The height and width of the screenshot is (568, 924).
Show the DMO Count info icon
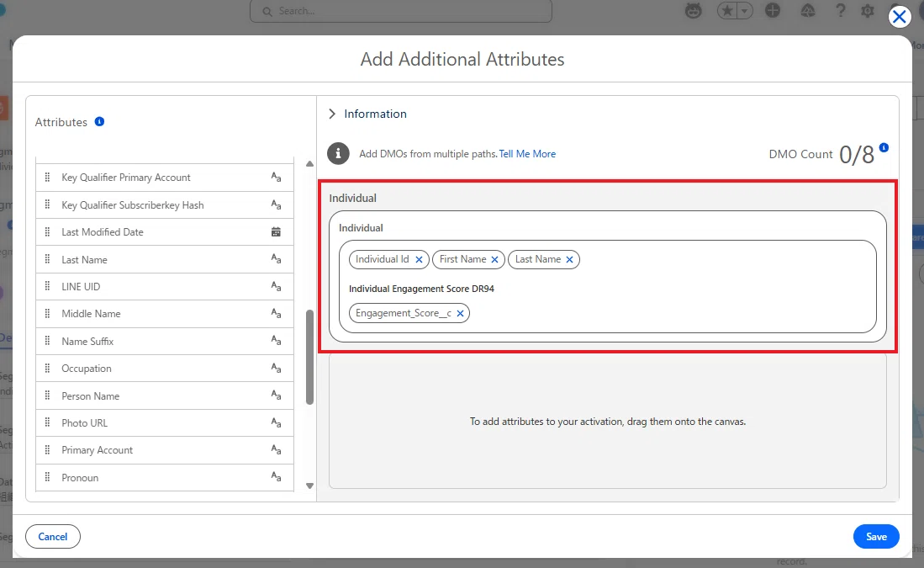884,147
